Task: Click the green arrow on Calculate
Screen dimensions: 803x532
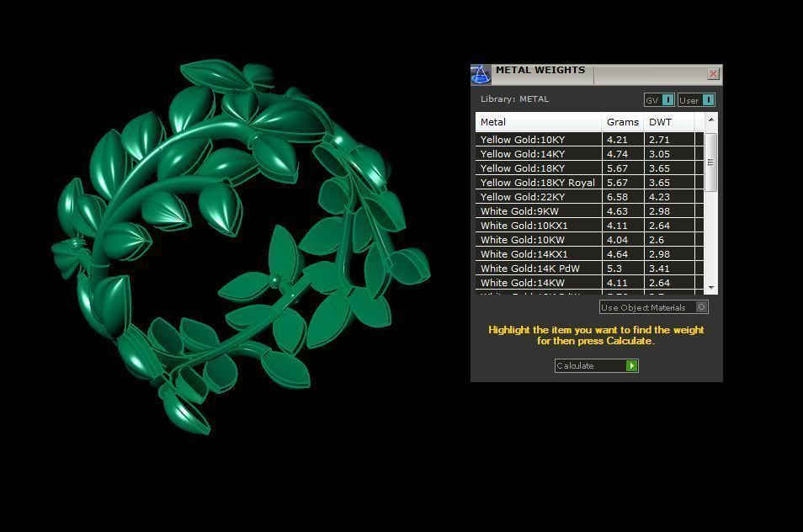Action: pos(632,365)
